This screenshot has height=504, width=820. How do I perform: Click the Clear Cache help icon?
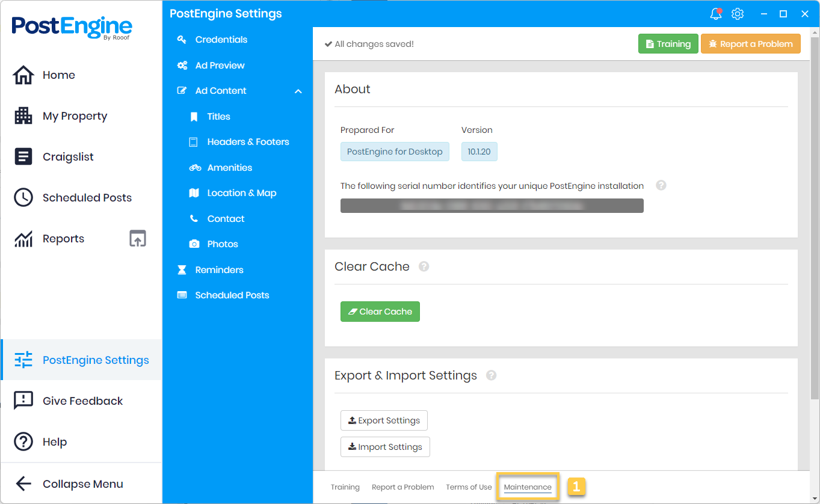point(424,266)
